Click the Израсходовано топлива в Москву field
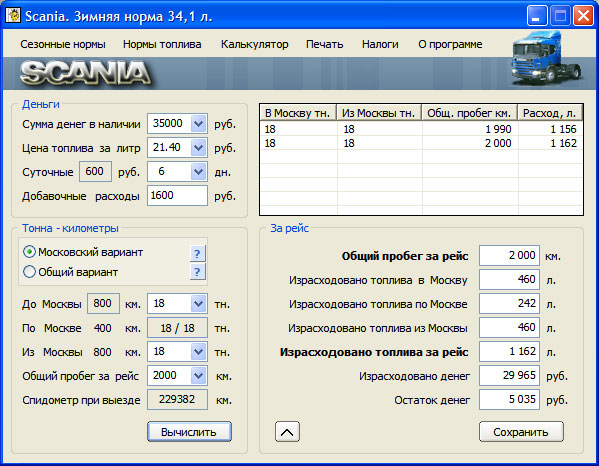Image resolution: width=599 pixels, height=466 pixels. (509, 280)
